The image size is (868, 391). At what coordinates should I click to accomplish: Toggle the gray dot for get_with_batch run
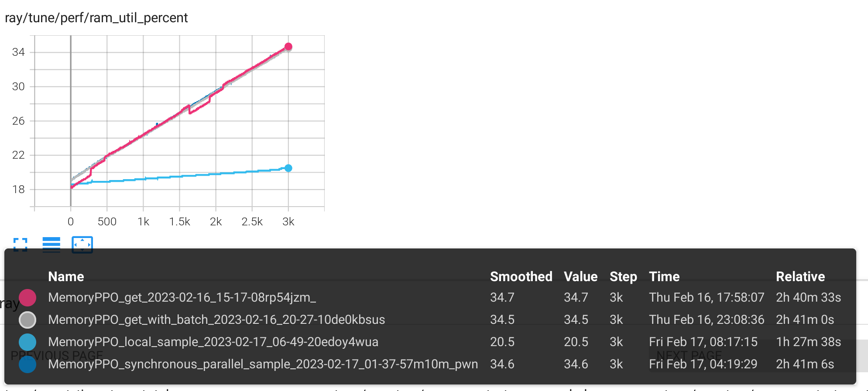(27, 320)
